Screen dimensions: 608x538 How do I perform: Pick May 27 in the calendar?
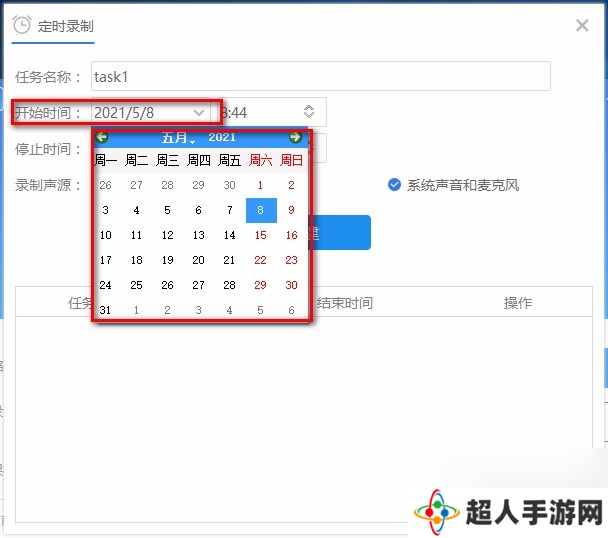pyautogui.click(x=199, y=285)
